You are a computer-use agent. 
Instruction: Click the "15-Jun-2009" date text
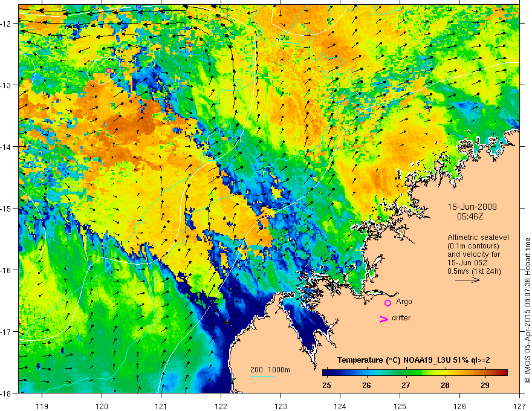(472, 207)
